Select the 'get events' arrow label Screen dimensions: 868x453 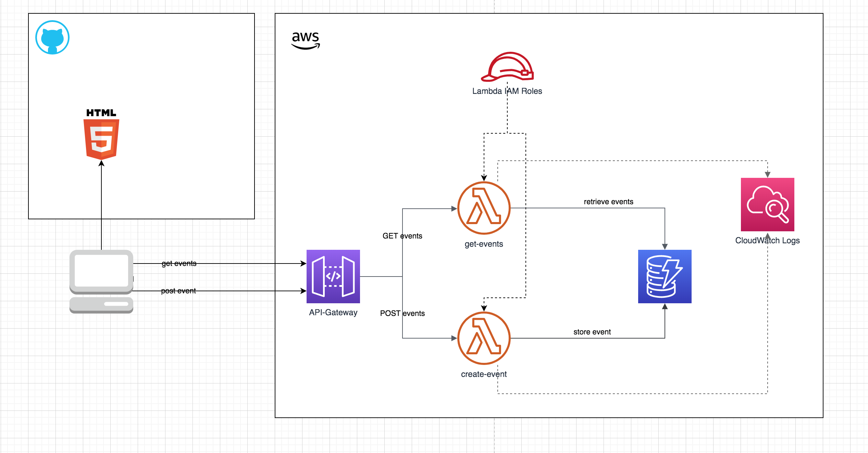179,264
